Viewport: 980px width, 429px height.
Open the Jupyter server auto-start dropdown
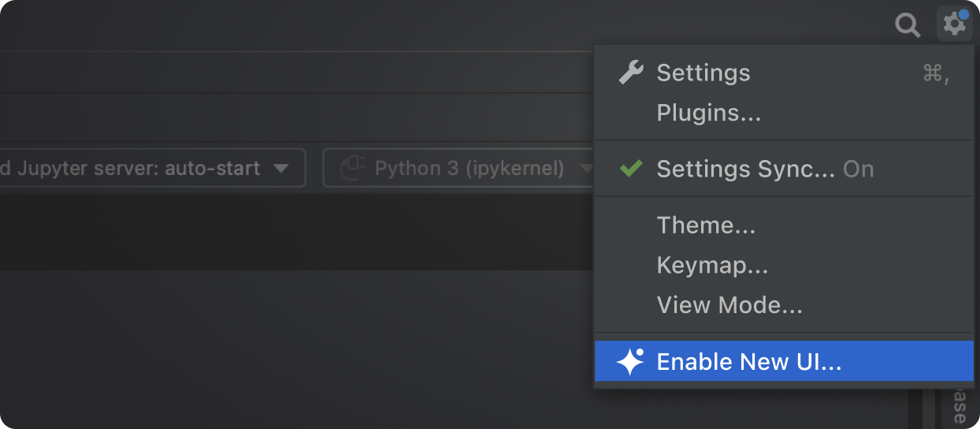[x=150, y=168]
